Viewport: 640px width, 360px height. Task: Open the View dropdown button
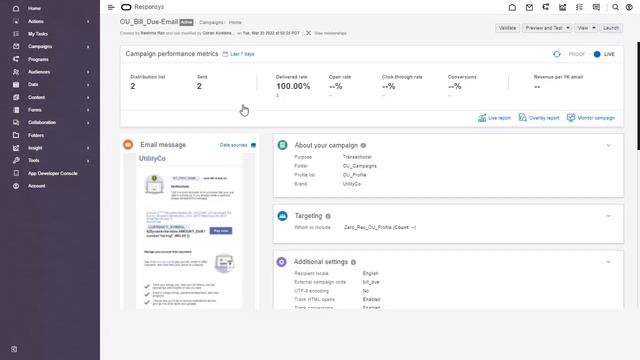click(586, 28)
